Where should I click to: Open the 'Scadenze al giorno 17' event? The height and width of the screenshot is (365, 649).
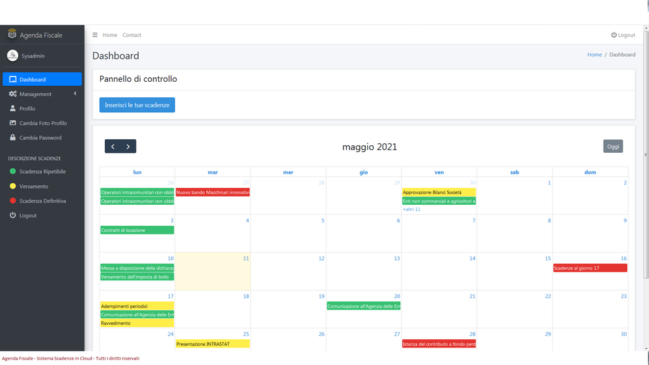click(590, 268)
